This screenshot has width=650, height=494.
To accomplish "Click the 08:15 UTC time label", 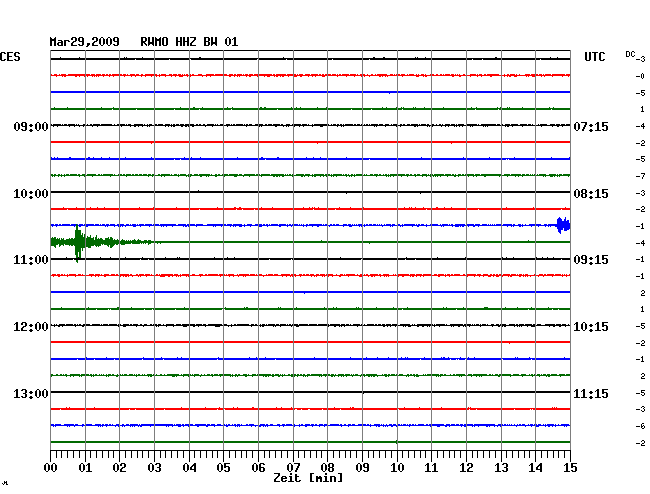I will click(591, 194).
